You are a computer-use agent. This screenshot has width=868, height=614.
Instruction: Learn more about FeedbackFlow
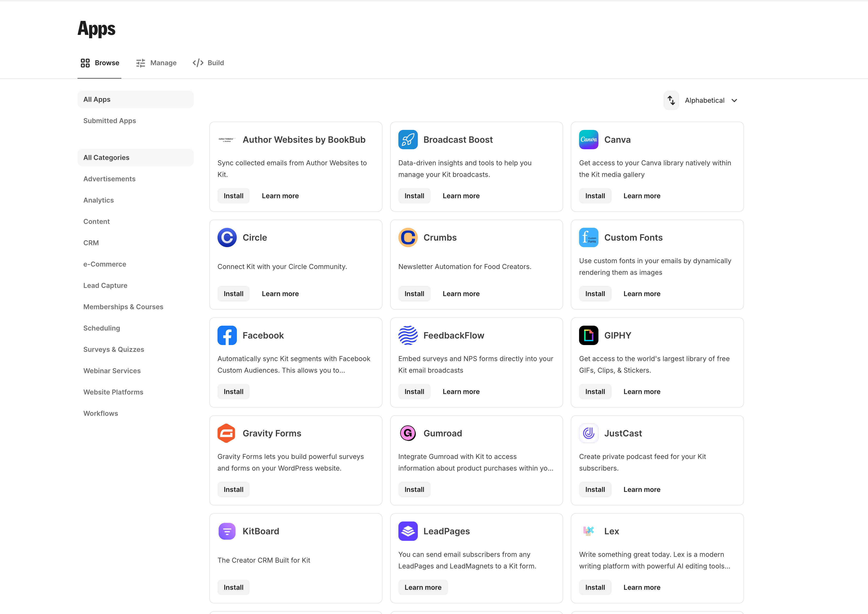tap(461, 392)
